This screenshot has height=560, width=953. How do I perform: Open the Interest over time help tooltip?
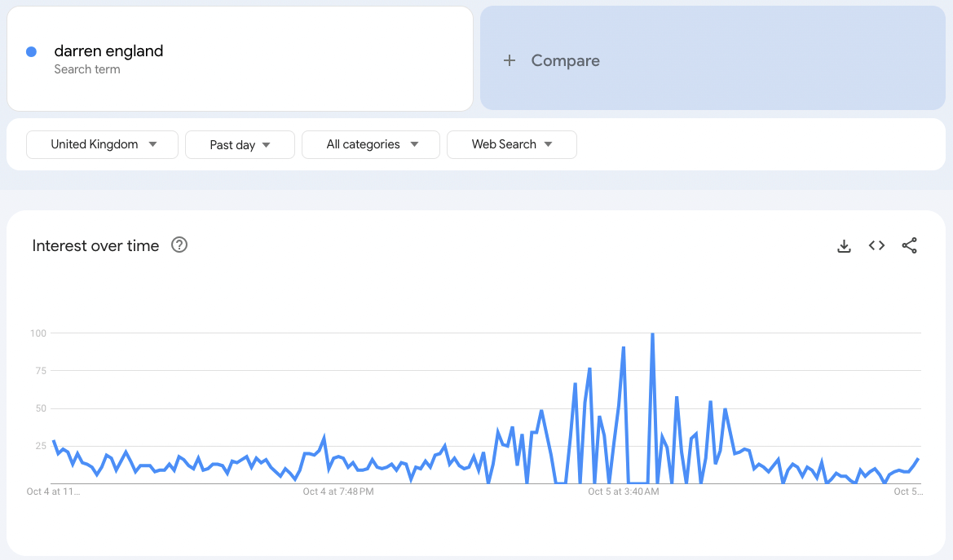click(x=179, y=245)
